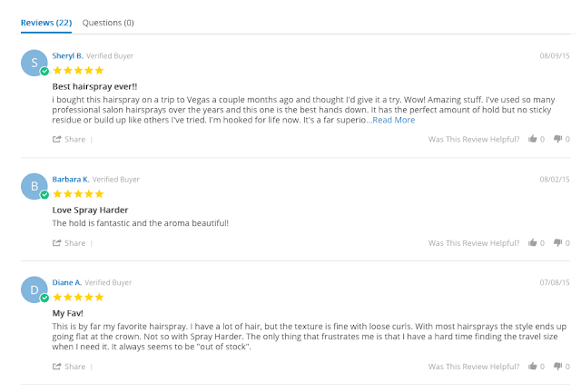
Task: Thumbs up Barbara K.'s review
Action: click(533, 243)
